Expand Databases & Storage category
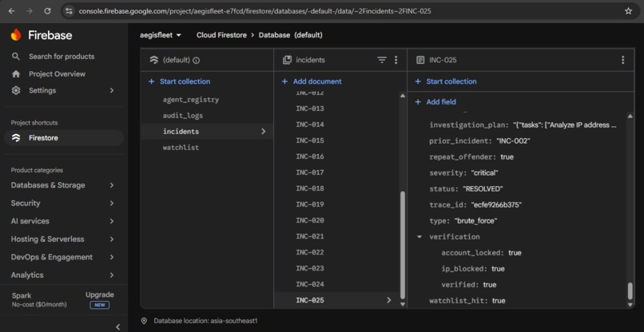644x332 pixels. (x=112, y=185)
